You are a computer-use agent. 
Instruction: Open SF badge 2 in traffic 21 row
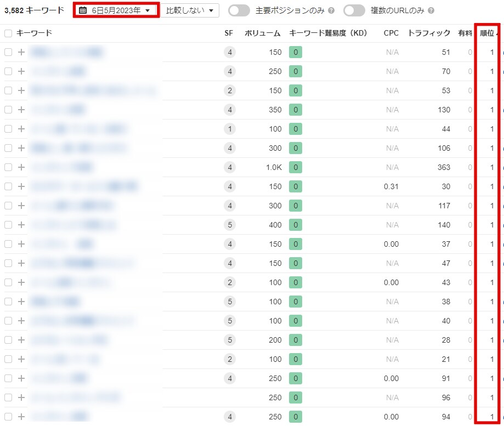coord(229,359)
